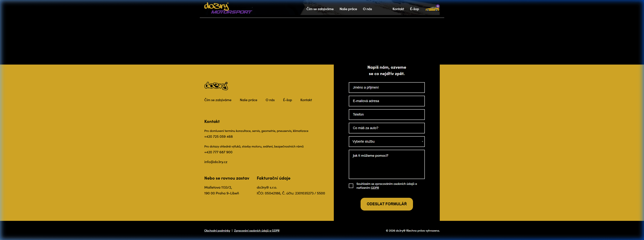Image resolution: width=644 pixels, height=240 pixels.
Task: Focus the E-mailová adresa field
Action: pyautogui.click(x=386, y=101)
